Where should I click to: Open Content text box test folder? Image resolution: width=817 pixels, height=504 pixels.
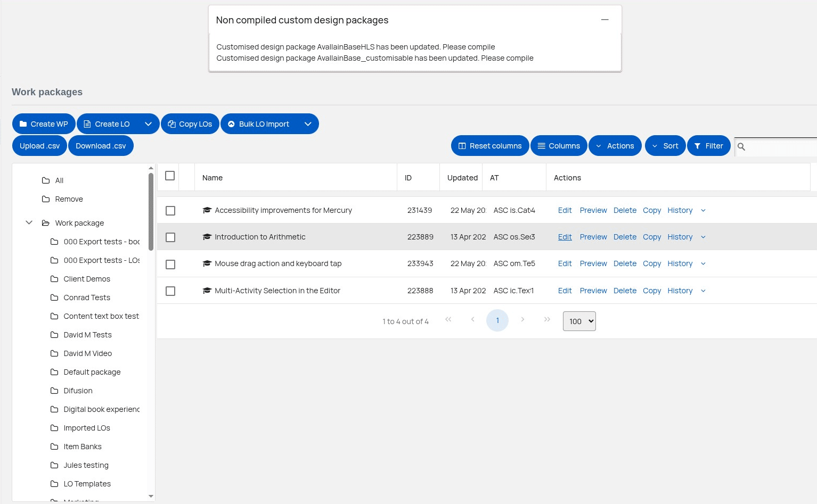[101, 316]
